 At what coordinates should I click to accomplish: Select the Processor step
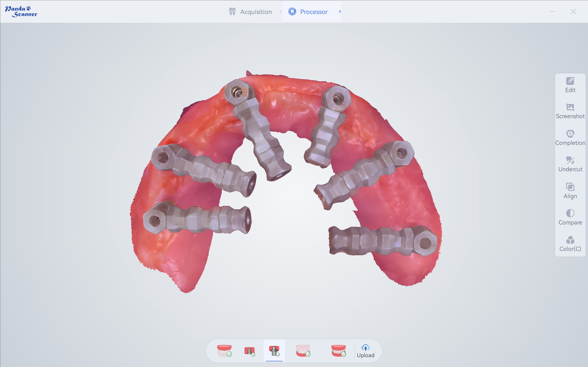click(x=308, y=12)
